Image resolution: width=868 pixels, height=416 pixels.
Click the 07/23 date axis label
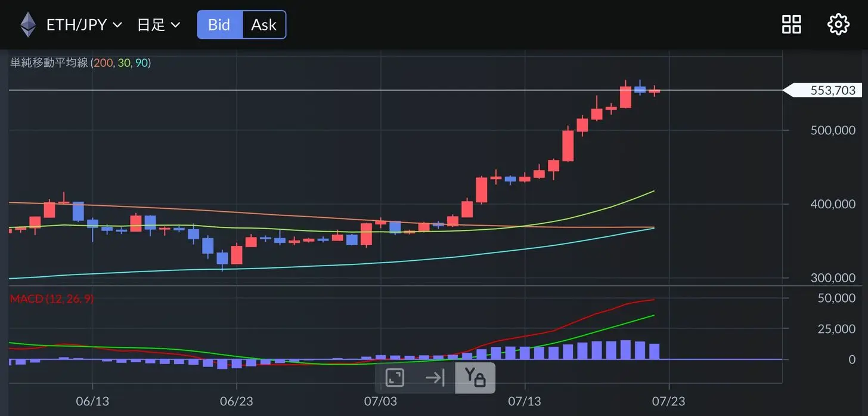[669, 400]
